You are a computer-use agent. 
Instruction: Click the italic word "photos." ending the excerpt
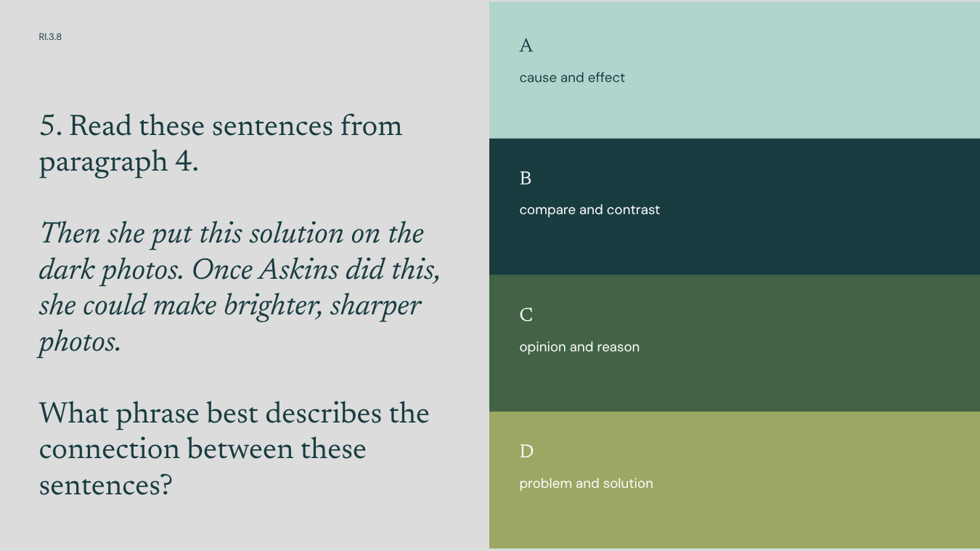(x=79, y=342)
